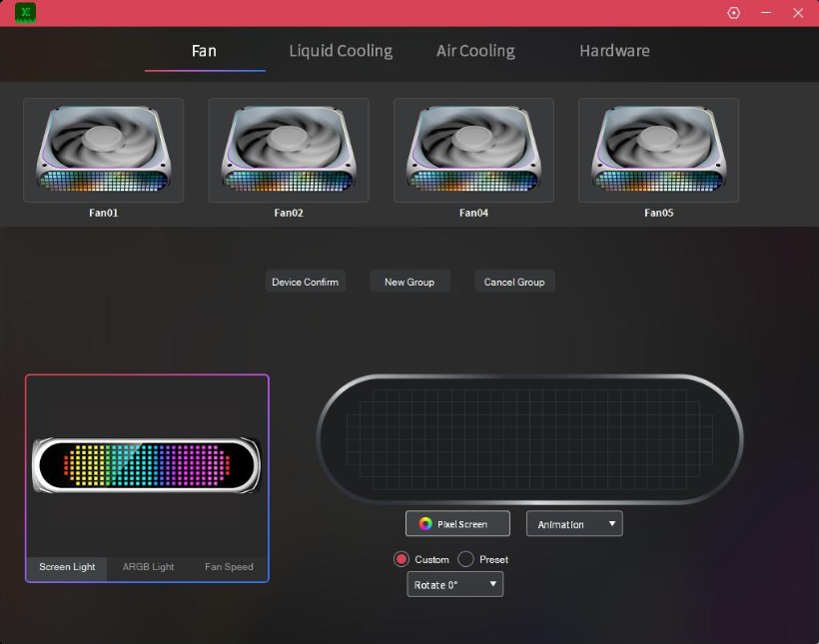819x644 pixels.
Task: Click the pixel grid editing canvas
Action: tap(529, 439)
